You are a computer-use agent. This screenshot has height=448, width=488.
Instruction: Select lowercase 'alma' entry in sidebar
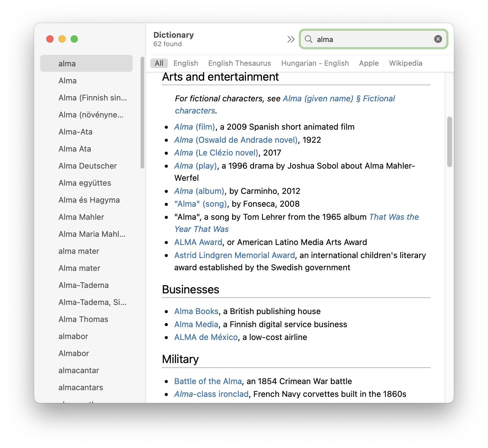[86, 63]
